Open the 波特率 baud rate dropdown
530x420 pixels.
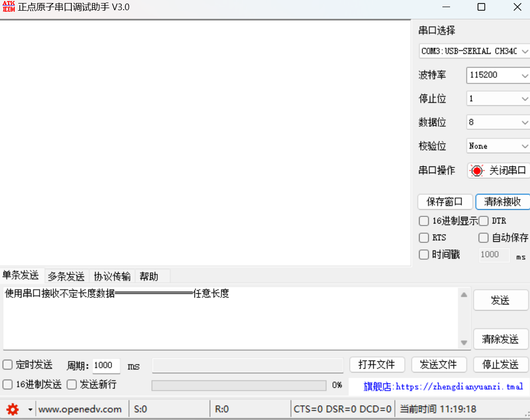(498, 75)
